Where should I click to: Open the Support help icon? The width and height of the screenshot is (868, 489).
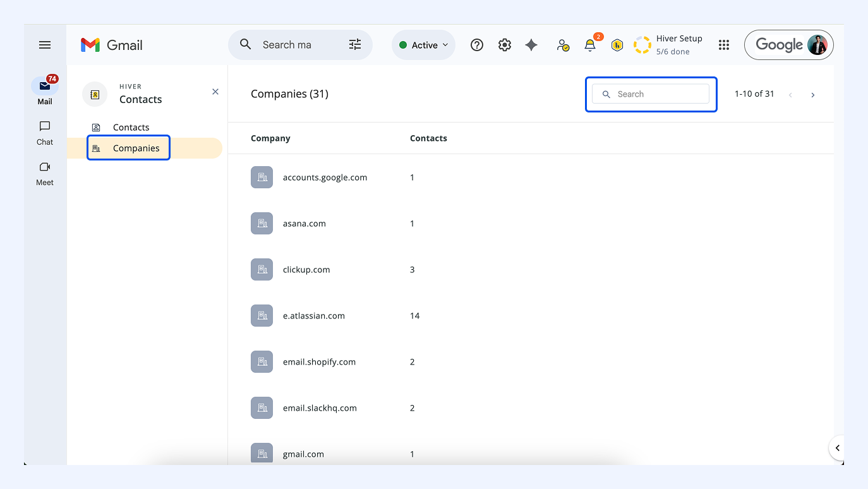coord(477,45)
